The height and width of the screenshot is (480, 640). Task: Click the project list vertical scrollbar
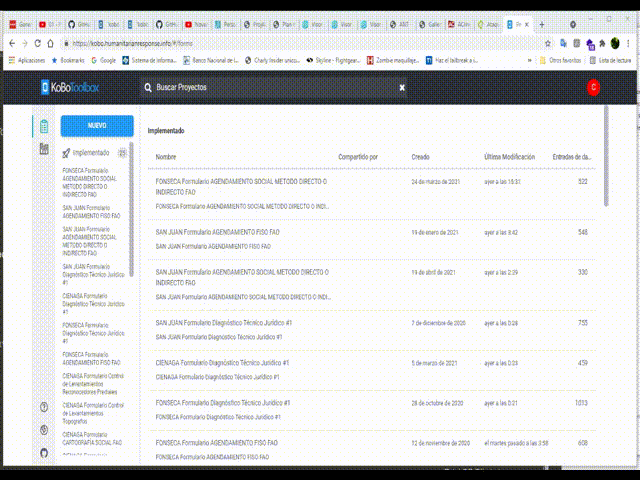(606, 160)
